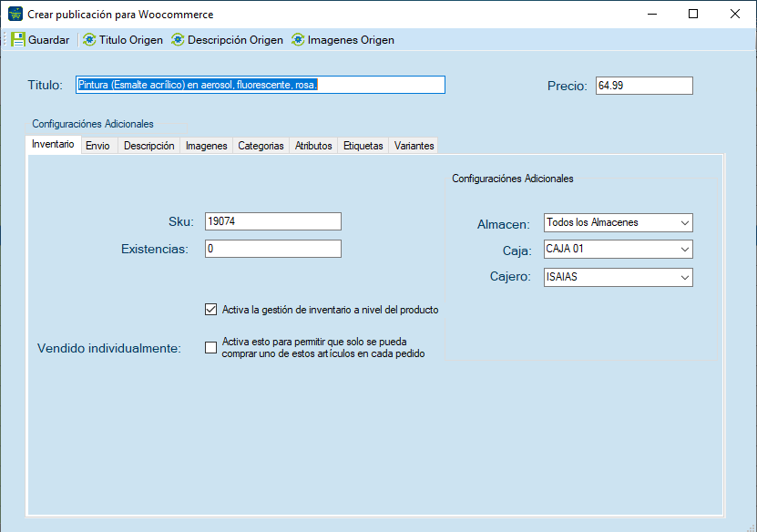The image size is (757, 532).
Task: Click the Guardar floppy disk icon
Action: click(18, 39)
